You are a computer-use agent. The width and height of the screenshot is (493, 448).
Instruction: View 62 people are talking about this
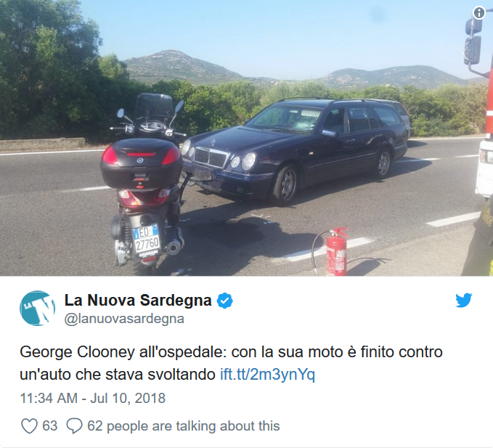click(x=183, y=426)
